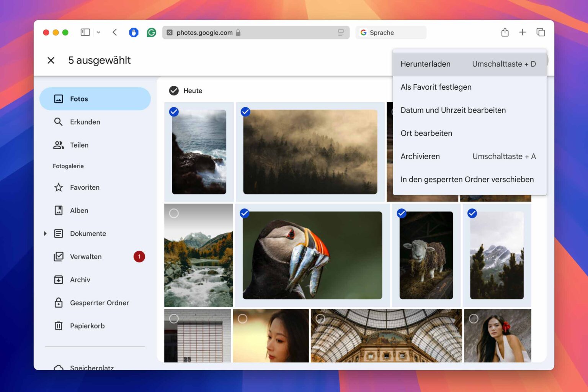The width and height of the screenshot is (588, 392).
Task: Choose Herunterladen from the menu
Action: pyautogui.click(x=425, y=64)
